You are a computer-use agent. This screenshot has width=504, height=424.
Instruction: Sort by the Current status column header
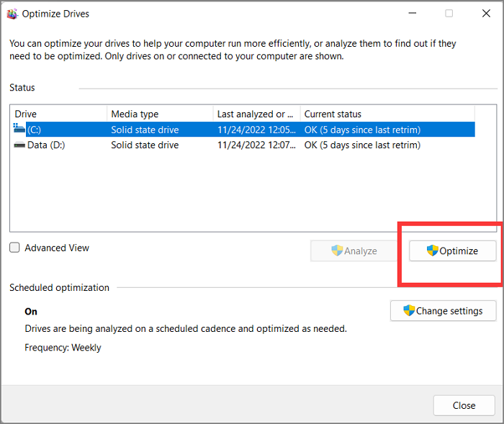click(x=385, y=114)
